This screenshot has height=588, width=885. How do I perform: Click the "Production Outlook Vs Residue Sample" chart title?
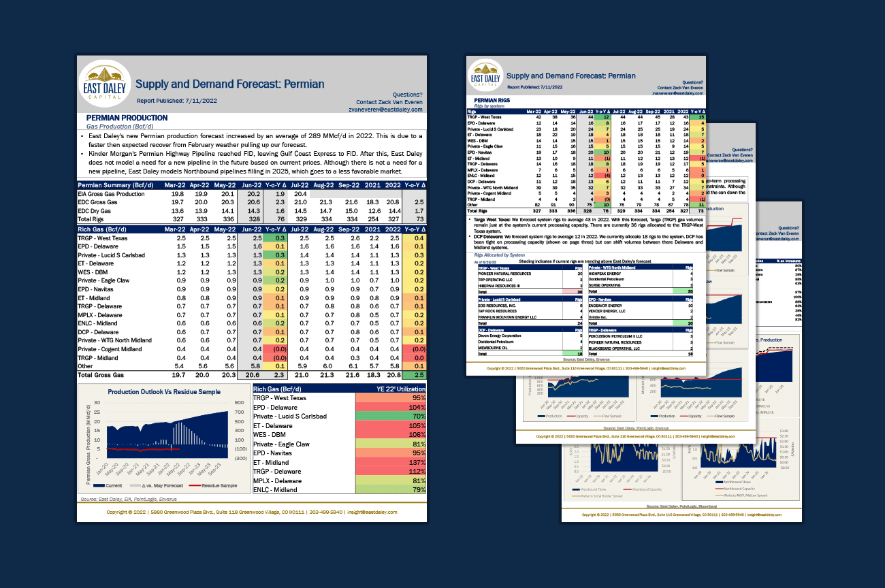coord(163,392)
